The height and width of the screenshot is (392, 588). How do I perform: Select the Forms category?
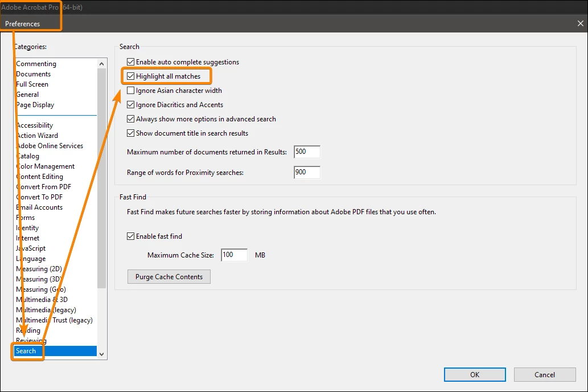click(x=26, y=218)
